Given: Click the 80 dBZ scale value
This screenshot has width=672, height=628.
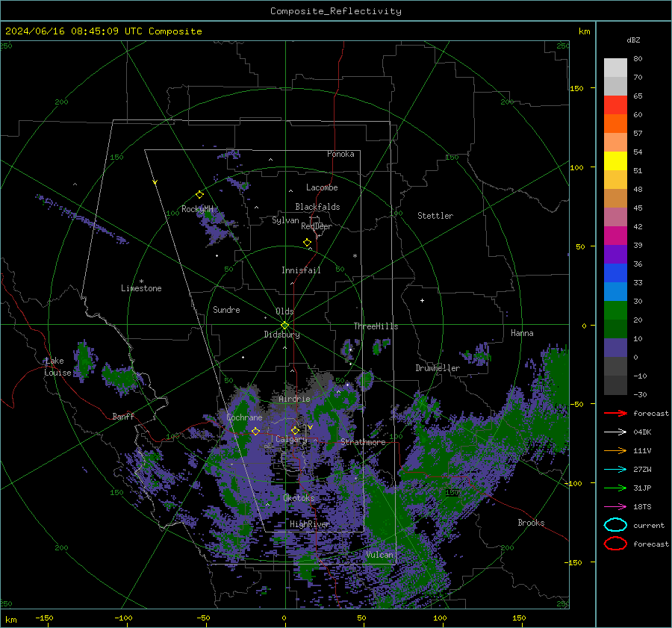Looking at the screenshot, I should point(638,59).
